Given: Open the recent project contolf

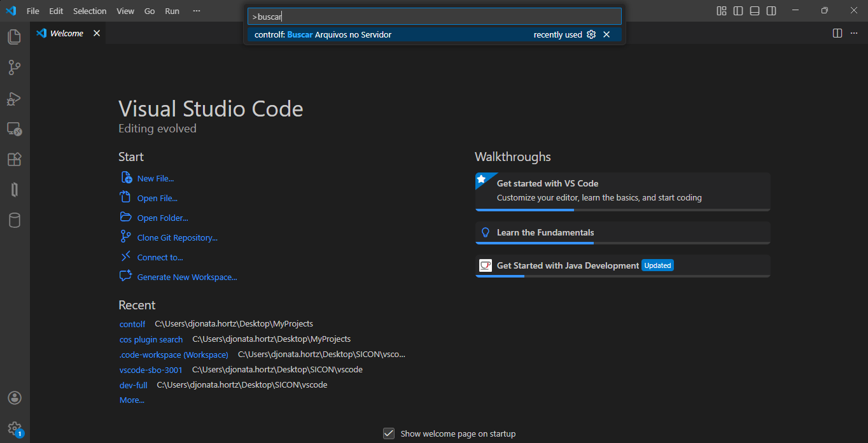Looking at the screenshot, I should [132, 324].
